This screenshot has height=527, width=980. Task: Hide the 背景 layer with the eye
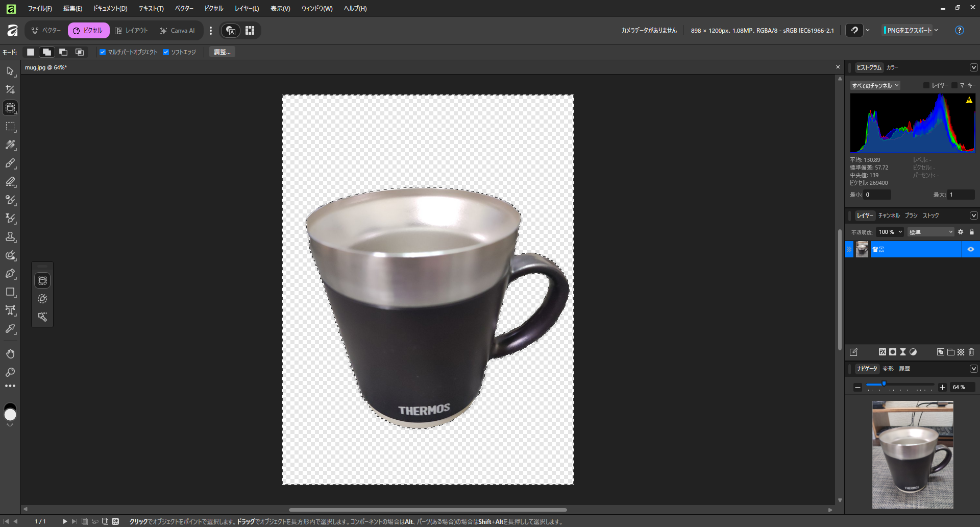(x=971, y=249)
